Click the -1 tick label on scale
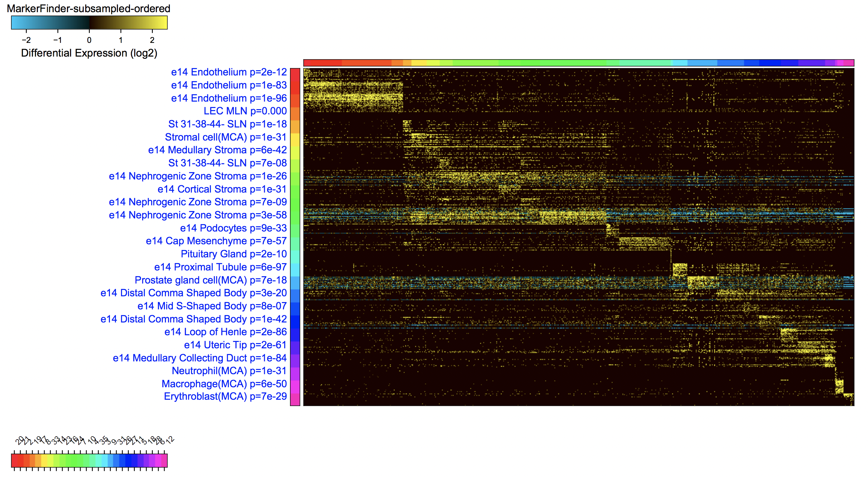Image resolution: width=868 pixels, height=477 pixels. 57,40
